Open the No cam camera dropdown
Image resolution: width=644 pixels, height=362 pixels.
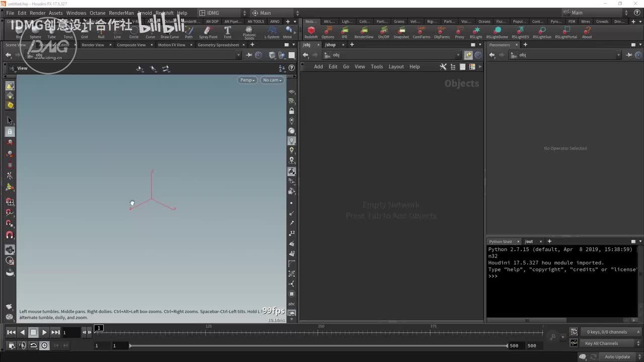(272, 80)
